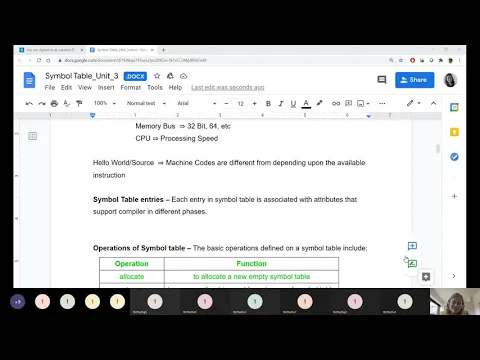Open the Insert menu
Viewport: 480px width, 360px height.
pyautogui.click(x=106, y=87)
